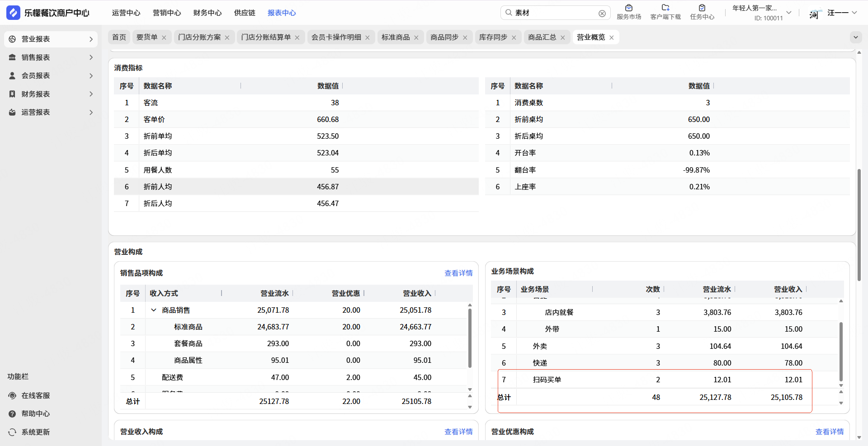868x446 pixels.
Task: Collapse the 商品销售 row
Action: 154,310
